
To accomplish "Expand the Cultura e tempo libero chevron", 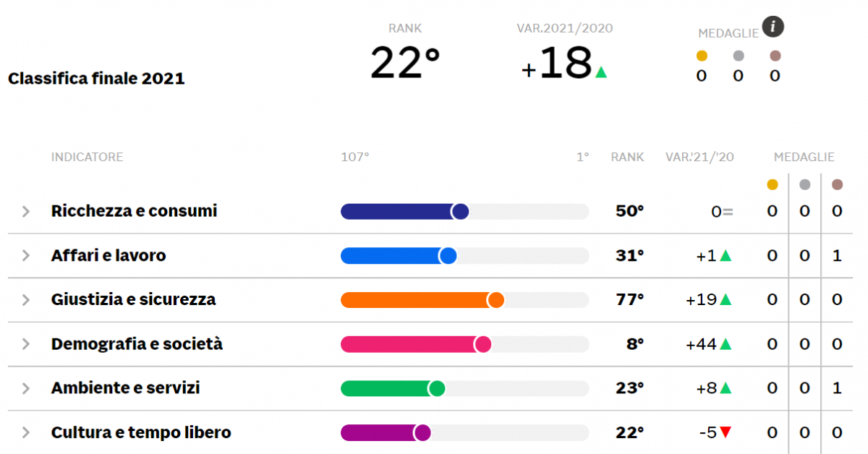I will [26, 433].
